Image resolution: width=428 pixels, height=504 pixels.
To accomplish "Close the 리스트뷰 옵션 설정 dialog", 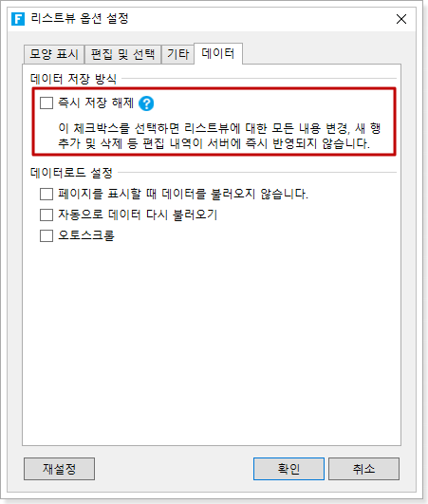I will coord(401,19).
